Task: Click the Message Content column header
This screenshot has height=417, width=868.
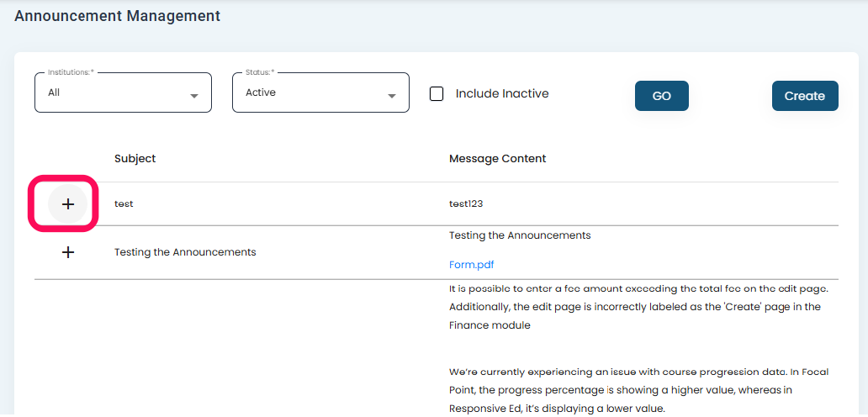Action: pos(497,158)
